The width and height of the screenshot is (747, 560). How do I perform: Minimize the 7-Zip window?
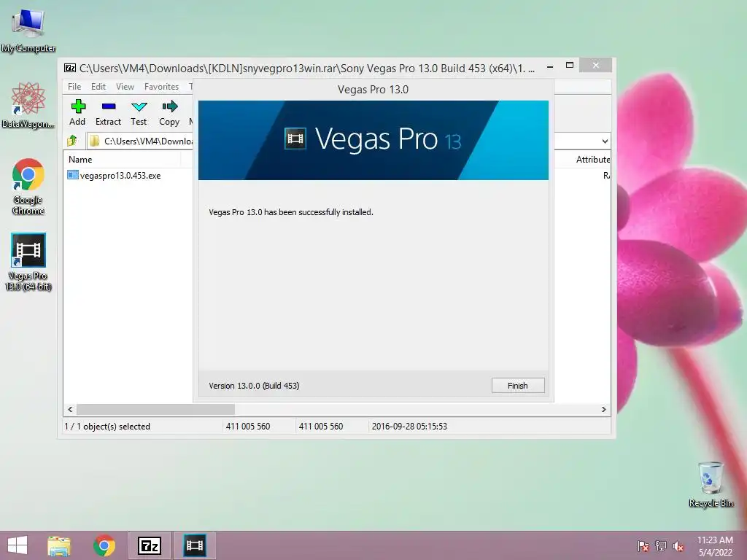tap(550, 66)
